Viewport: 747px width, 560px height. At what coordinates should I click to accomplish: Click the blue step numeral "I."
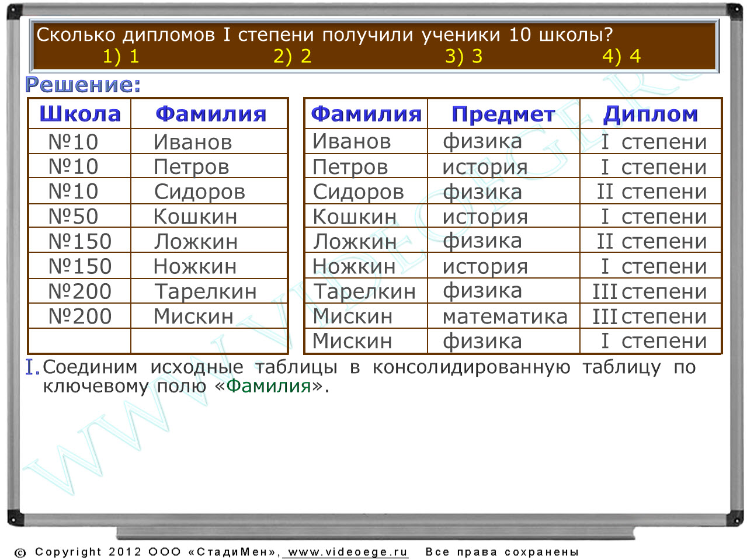[x=33, y=367]
